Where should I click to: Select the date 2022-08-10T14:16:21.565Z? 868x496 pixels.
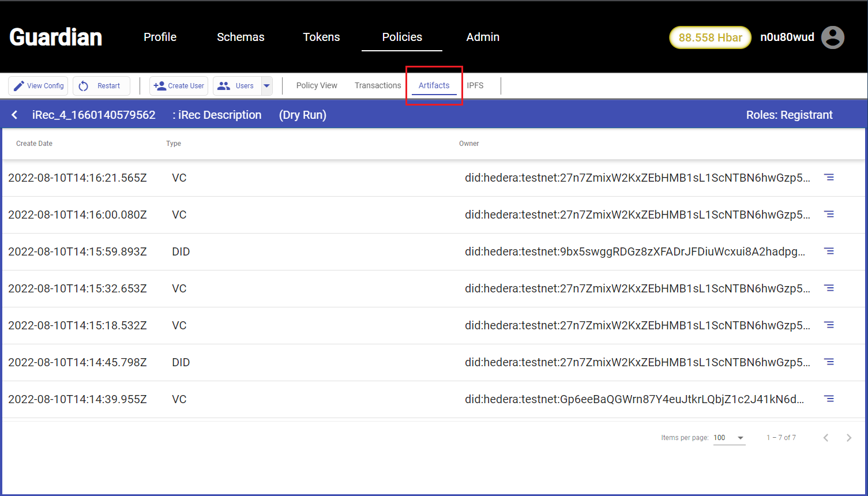tap(77, 178)
